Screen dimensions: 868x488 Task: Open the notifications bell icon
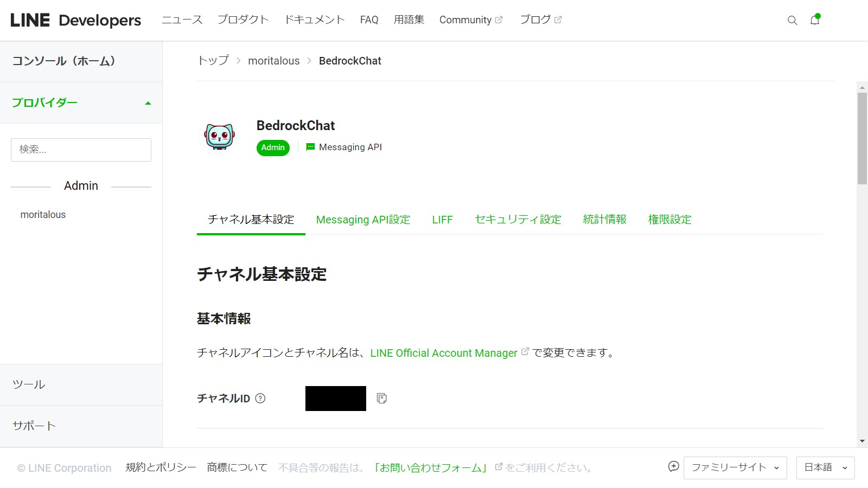(814, 21)
